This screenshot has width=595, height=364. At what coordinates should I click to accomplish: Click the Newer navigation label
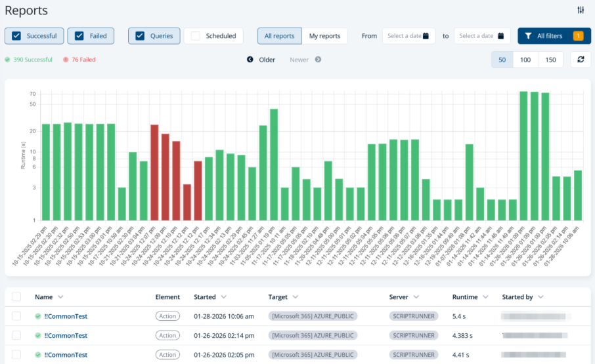(299, 60)
